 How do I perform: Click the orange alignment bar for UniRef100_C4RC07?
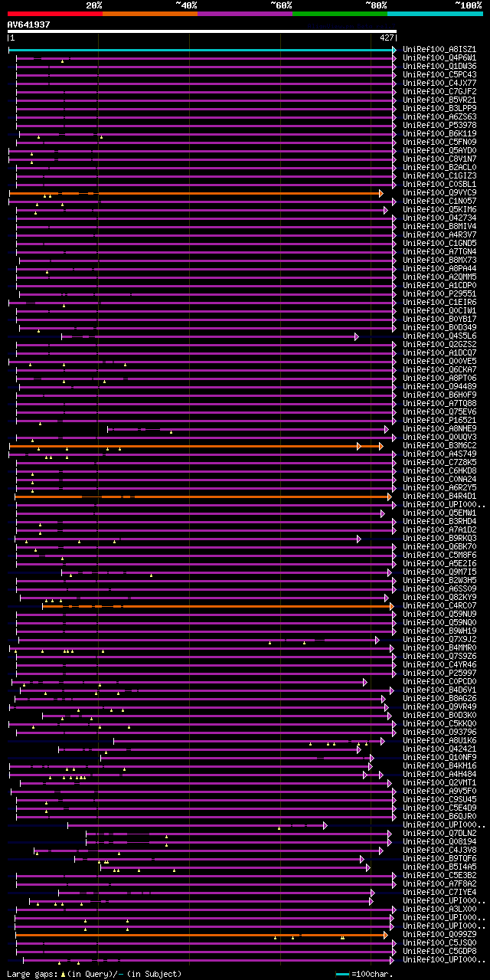[x=217, y=606]
